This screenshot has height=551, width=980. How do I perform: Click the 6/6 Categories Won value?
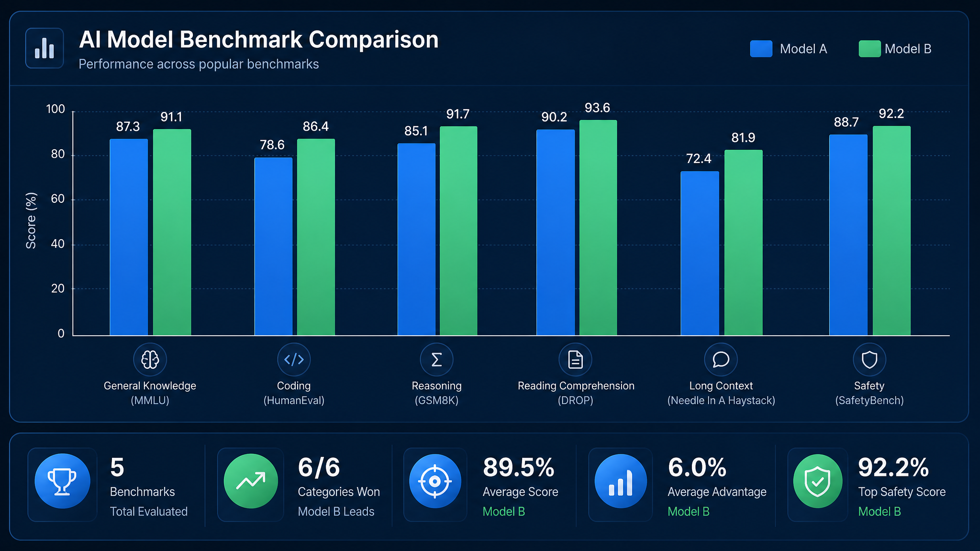(x=319, y=468)
